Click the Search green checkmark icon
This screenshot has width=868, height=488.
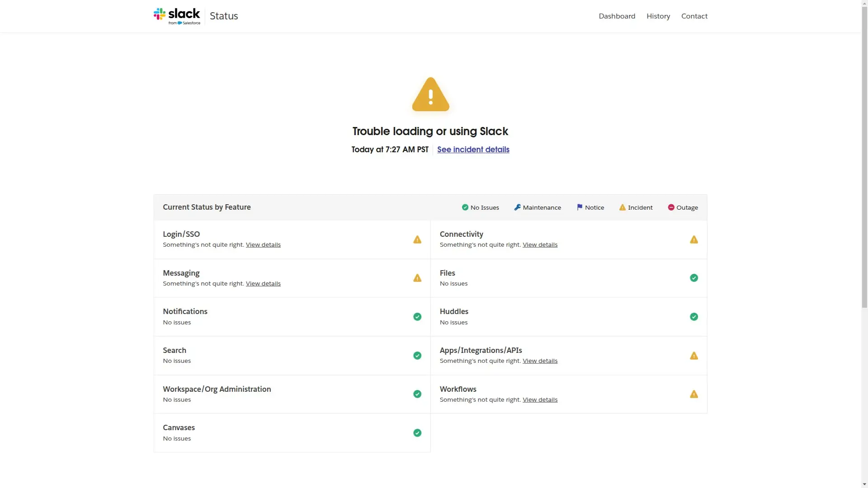tap(417, 356)
